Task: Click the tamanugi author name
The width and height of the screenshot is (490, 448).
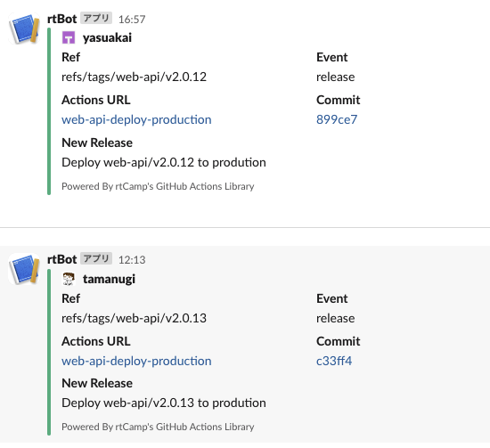Action: click(x=109, y=279)
